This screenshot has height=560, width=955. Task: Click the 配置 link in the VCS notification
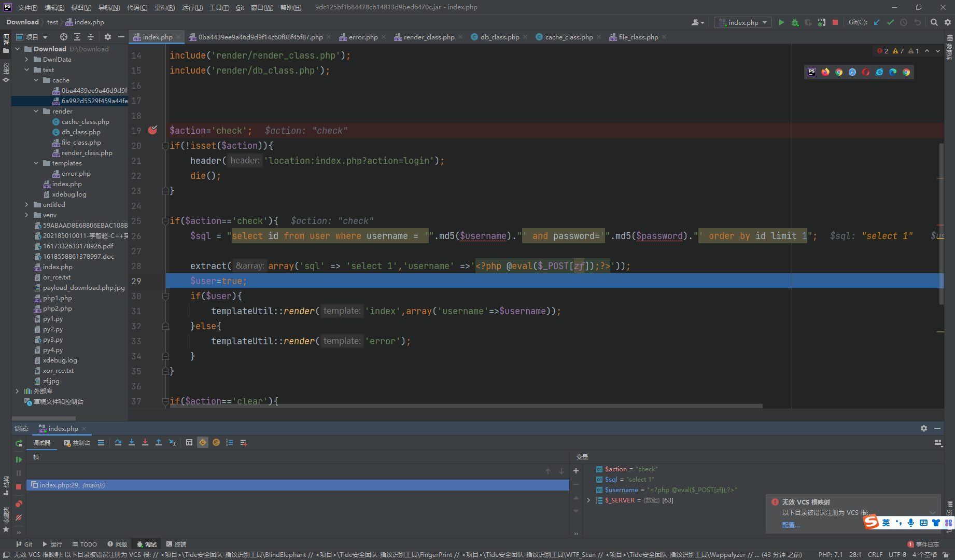[x=790, y=525]
